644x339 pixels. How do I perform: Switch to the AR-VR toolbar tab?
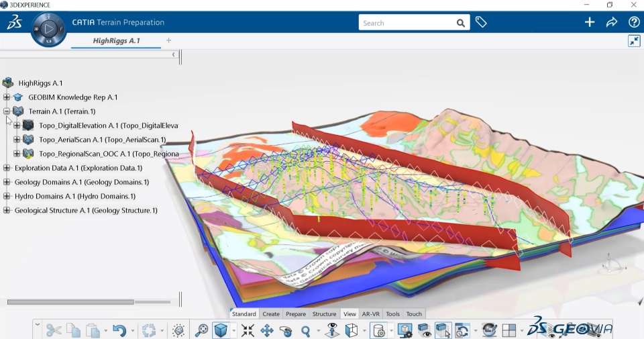click(x=370, y=314)
